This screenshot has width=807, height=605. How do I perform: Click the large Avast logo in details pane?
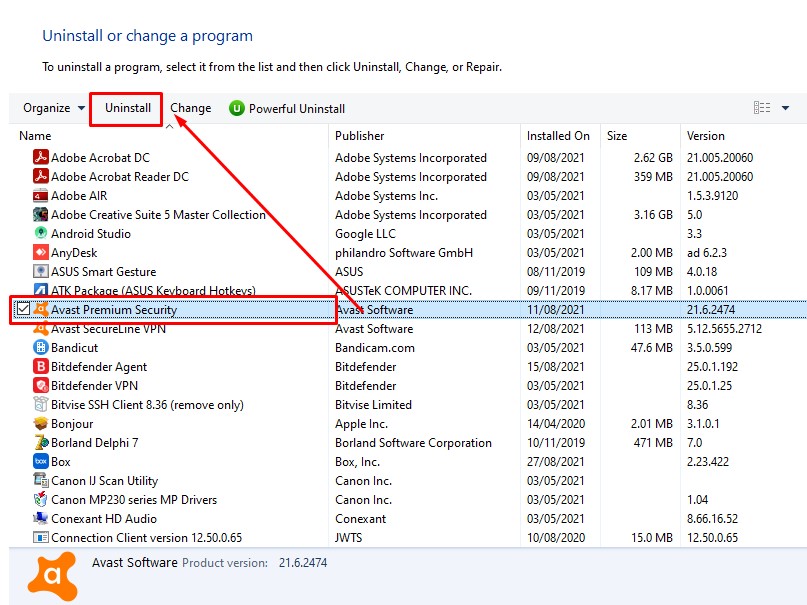52,576
